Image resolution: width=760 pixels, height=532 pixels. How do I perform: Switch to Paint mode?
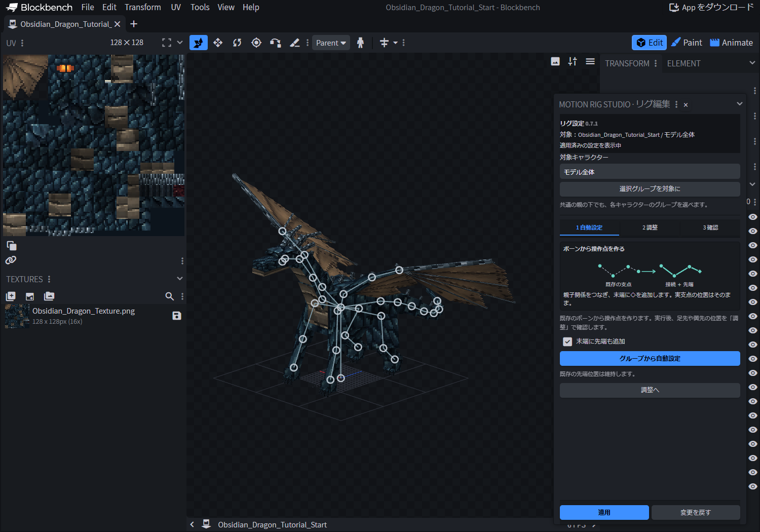coord(687,43)
